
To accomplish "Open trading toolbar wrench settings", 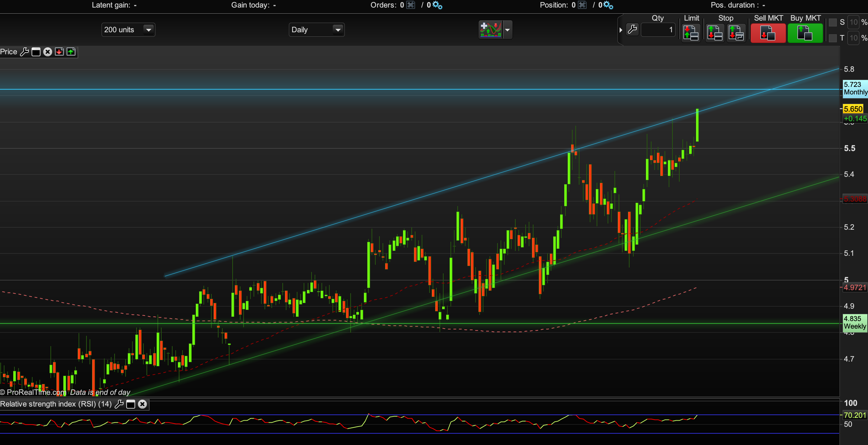I will [632, 30].
